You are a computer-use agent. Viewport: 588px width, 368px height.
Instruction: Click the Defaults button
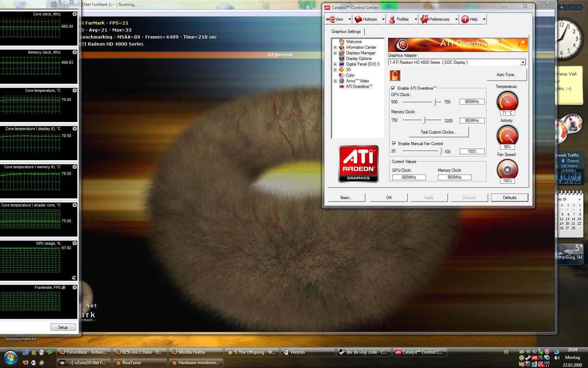(x=510, y=198)
